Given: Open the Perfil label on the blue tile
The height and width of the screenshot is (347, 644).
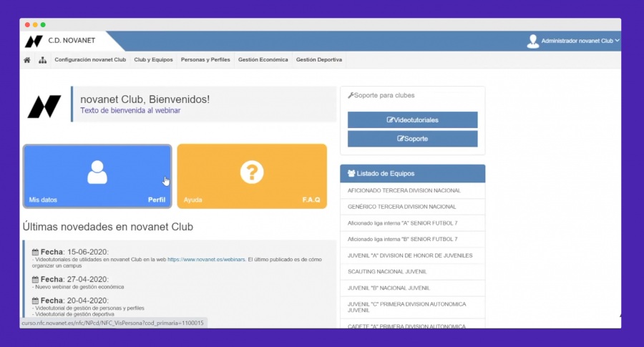Looking at the screenshot, I should [157, 200].
